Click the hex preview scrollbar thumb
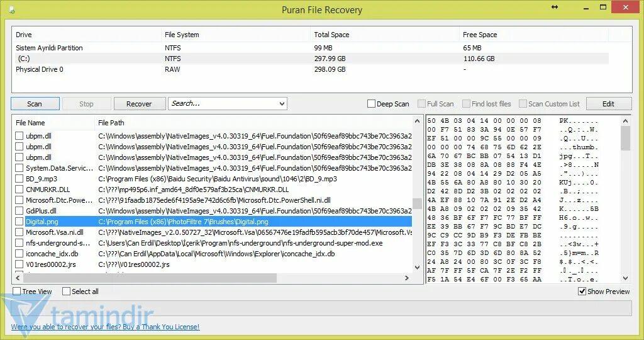The image size is (644, 340). coord(626,138)
